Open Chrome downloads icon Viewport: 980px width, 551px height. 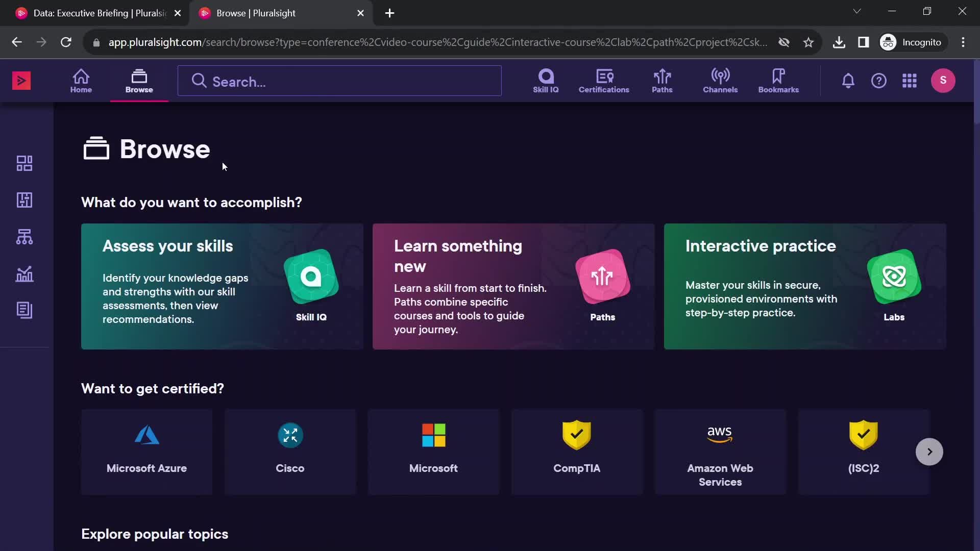[839, 42]
